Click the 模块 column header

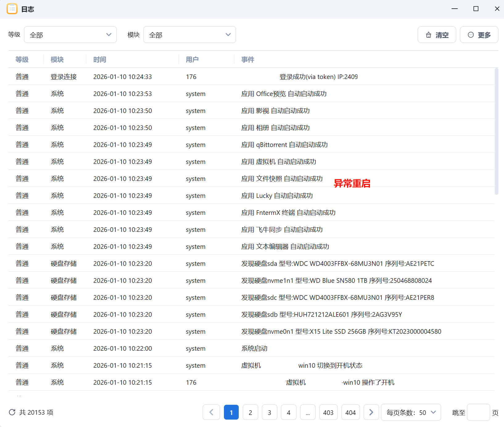point(57,59)
